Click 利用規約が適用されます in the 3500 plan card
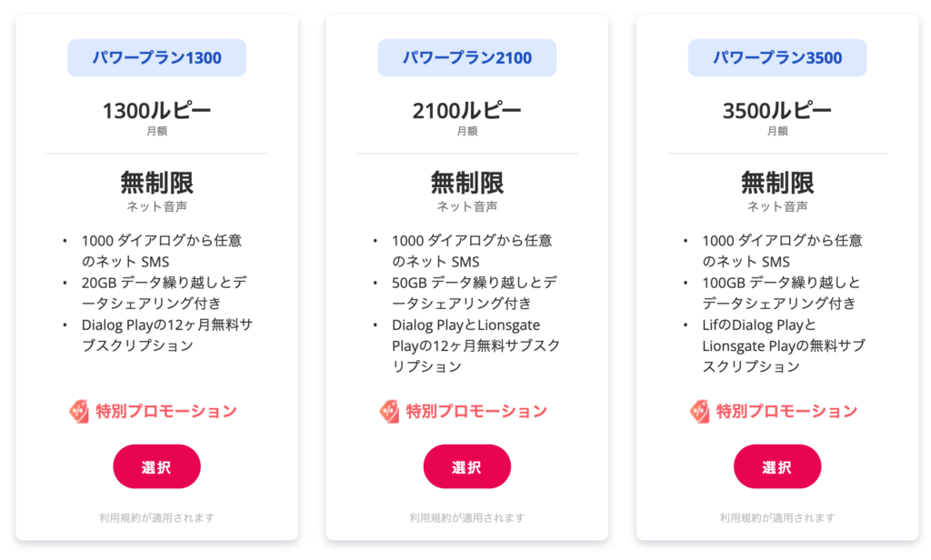This screenshot has width=931, height=560. pos(777,518)
